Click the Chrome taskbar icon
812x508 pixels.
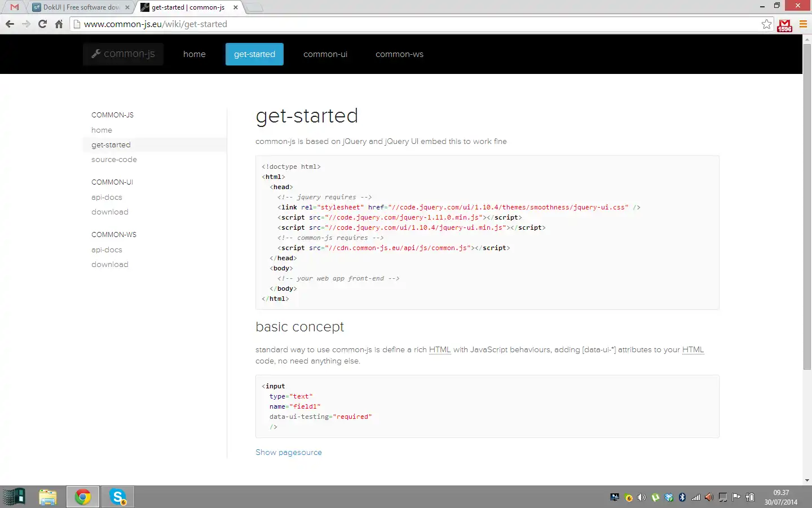pos(83,497)
